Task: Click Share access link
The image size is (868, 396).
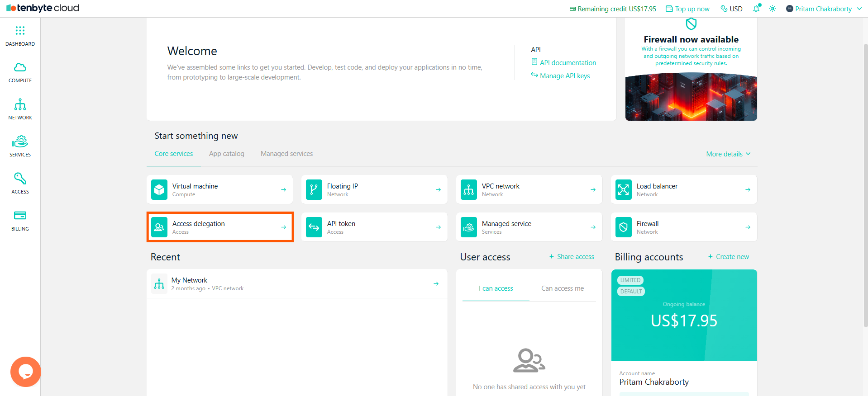Action: (x=572, y=257)
